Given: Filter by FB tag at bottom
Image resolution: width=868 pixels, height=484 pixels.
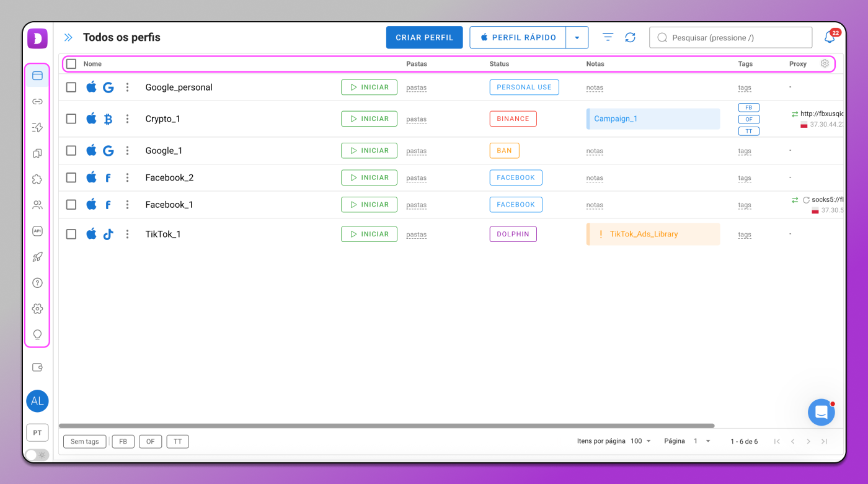Looking at the screenshot, I should click(x=123, y=442).
